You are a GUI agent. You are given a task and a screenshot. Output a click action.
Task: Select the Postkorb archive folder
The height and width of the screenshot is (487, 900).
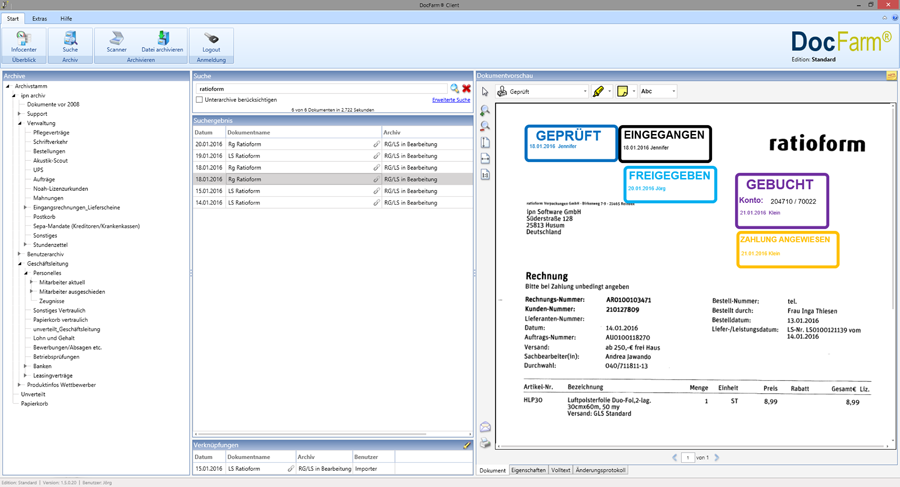tap(44, 217)
